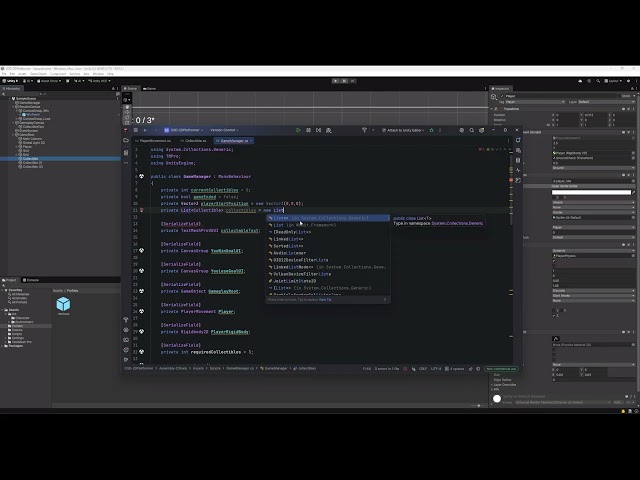Click the Next Tip link in completion popup

point(325,300)
